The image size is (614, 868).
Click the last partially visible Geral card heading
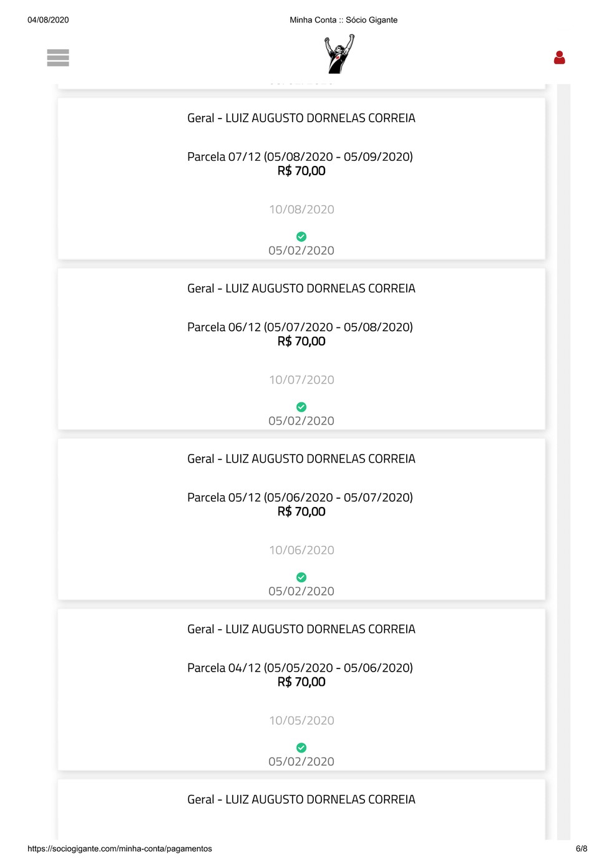point(301,799)
